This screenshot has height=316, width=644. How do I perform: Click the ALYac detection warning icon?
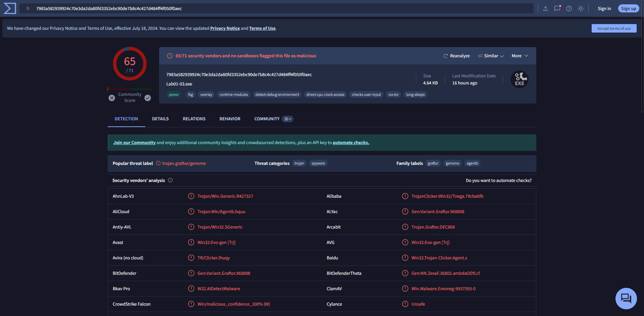(x=405, y=211)
